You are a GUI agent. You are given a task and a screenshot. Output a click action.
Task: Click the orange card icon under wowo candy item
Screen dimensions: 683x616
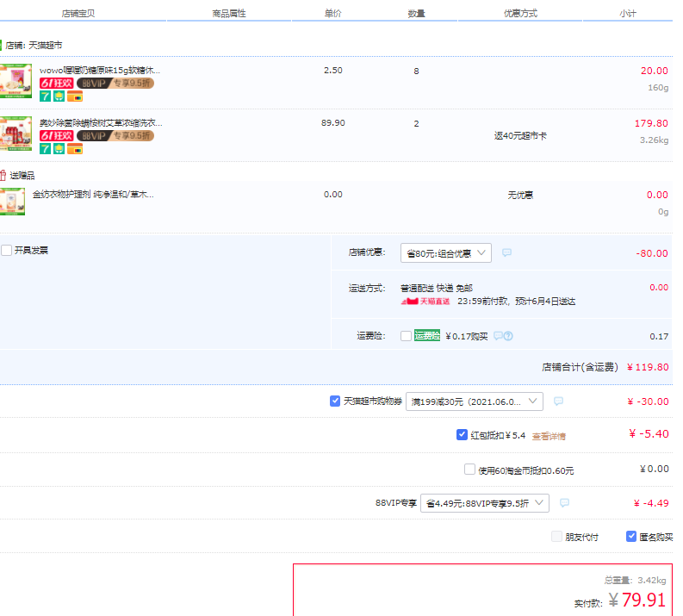pos(75,96)
